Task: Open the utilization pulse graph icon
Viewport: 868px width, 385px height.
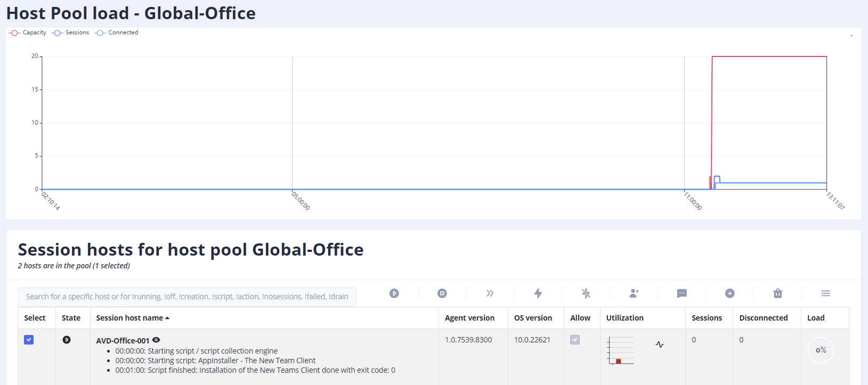Action: point(660,345)
